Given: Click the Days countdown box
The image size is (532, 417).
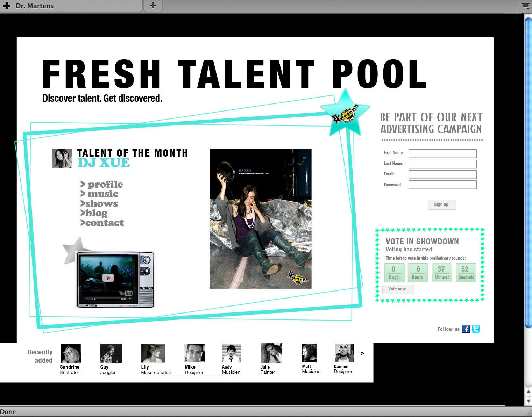Looking at the screenshot, I should coord(394,273).
